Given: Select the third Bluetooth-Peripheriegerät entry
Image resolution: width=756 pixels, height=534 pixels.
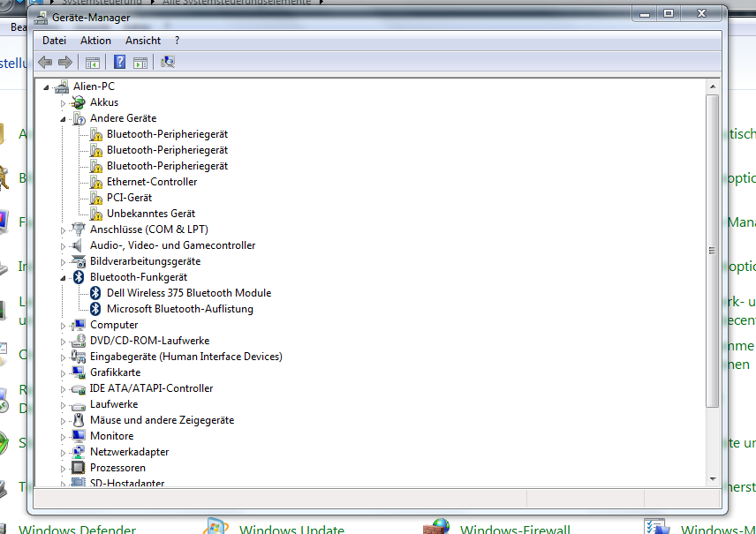Looking at the screenshot, I should click(x=167, y=166).
